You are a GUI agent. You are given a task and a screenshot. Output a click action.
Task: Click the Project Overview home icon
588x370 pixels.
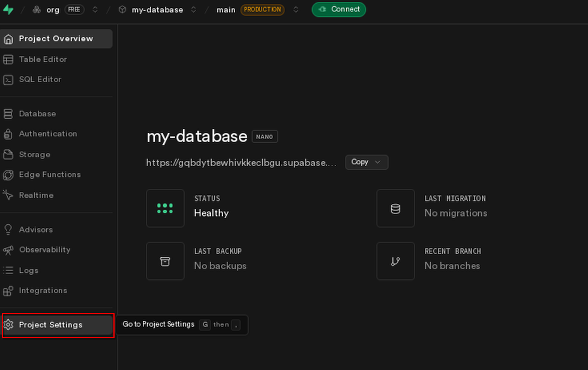pyautogui.click(x=8, y=38)
